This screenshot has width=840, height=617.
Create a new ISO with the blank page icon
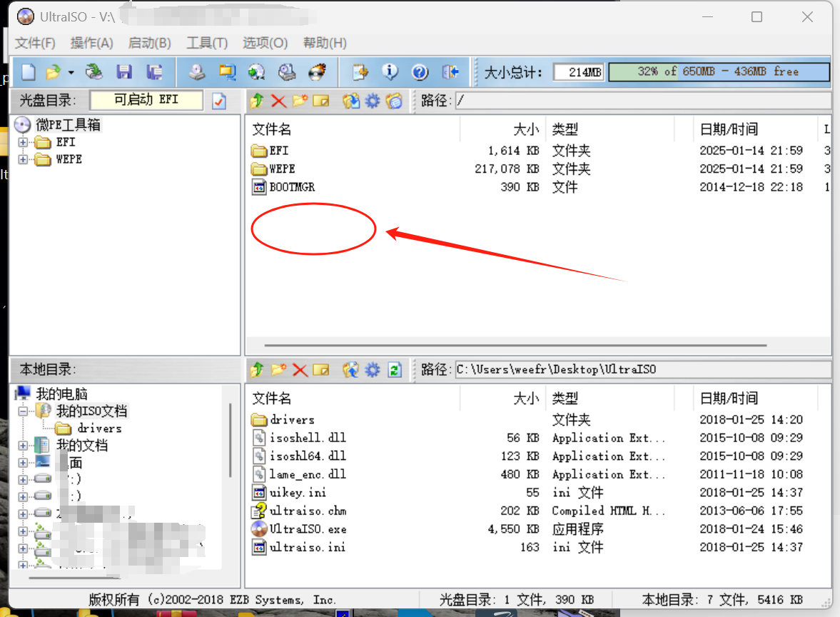click(x=29, y=72)
